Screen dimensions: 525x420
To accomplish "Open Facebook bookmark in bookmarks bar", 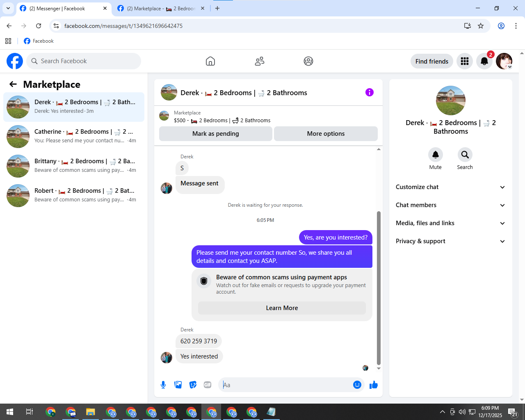I will pos(39,41).
